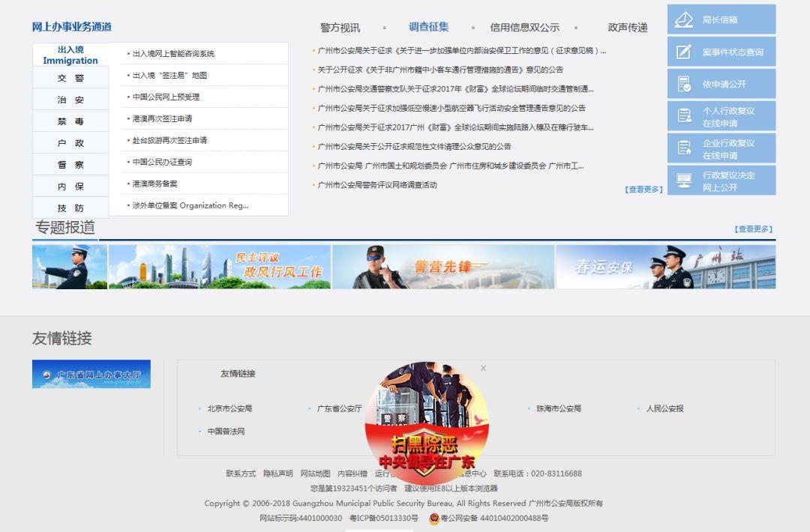Open the 广州市公安局警务评议网络调查活动 notice
The image size is (810, 532).
pos(376,185)
